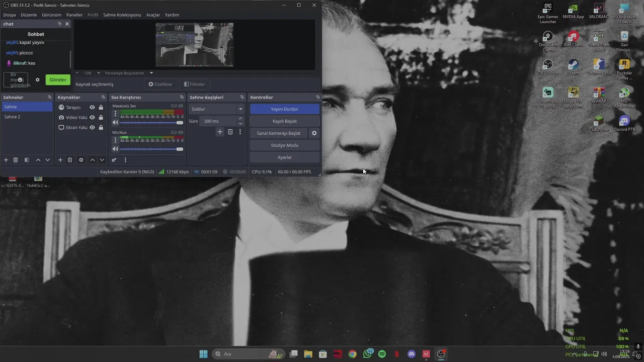Viewport: 644px width, 362px height.
Task: Toggle visibility of Ekran Yaka source
Action: tap(92, 127)
